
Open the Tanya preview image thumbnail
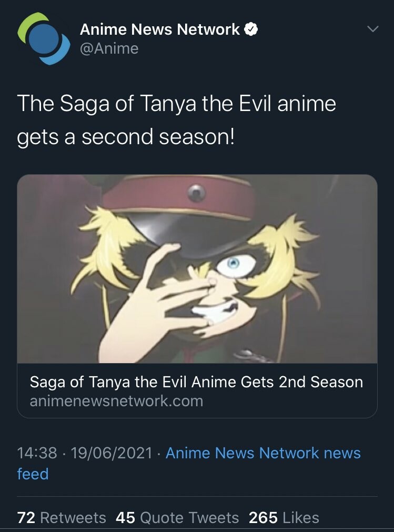197,268
